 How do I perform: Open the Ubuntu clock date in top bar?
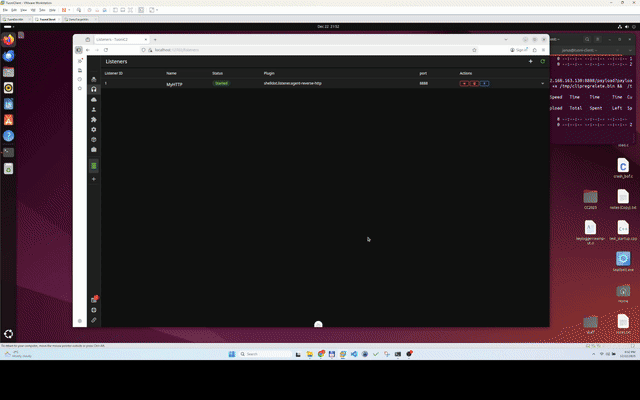point(328,27)
